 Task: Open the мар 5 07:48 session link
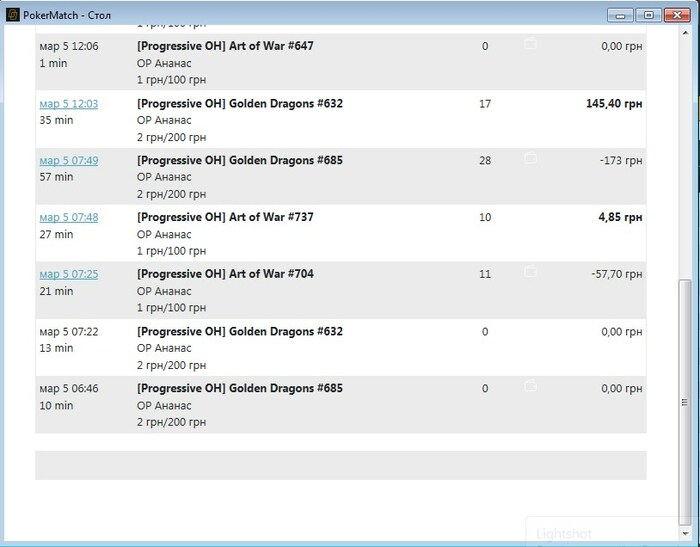(x=69, y=217)
